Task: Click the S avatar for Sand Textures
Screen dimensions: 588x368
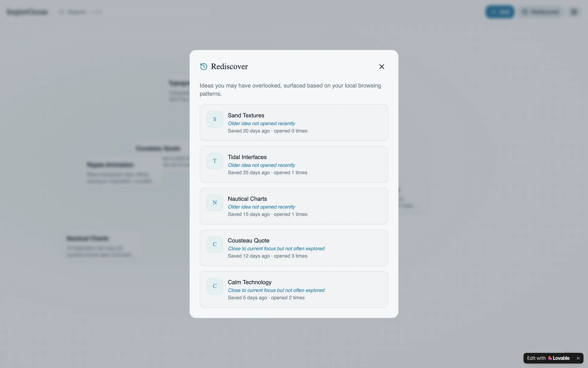Action: coord(215,119)
